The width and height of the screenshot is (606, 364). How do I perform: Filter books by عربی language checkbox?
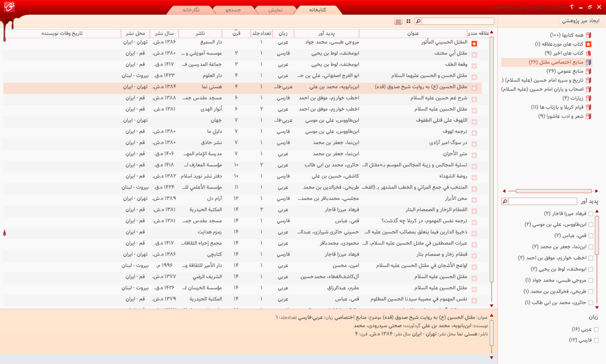[x=596, y=329]
